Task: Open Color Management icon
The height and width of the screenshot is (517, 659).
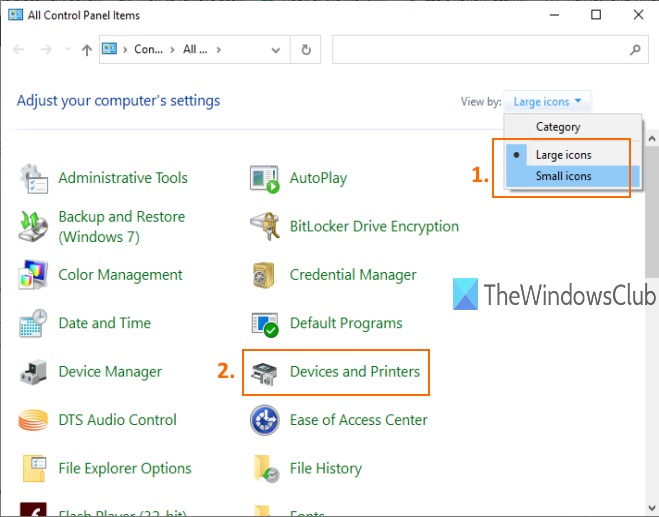Action: (34, 275)
